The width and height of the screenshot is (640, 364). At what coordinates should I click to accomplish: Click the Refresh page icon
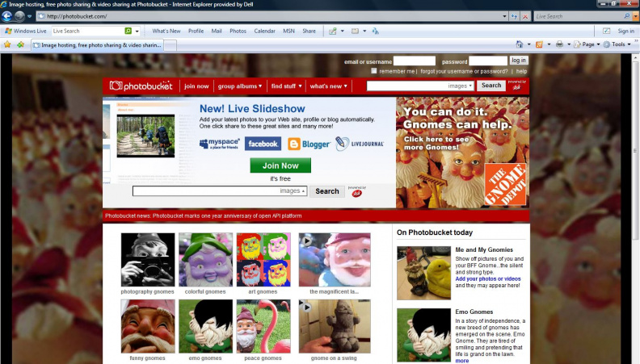pyautogui.click(x=514, y=16)
